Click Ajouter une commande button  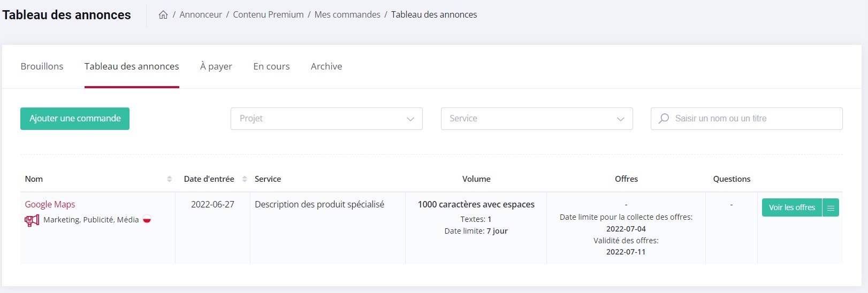coord(75,119)
